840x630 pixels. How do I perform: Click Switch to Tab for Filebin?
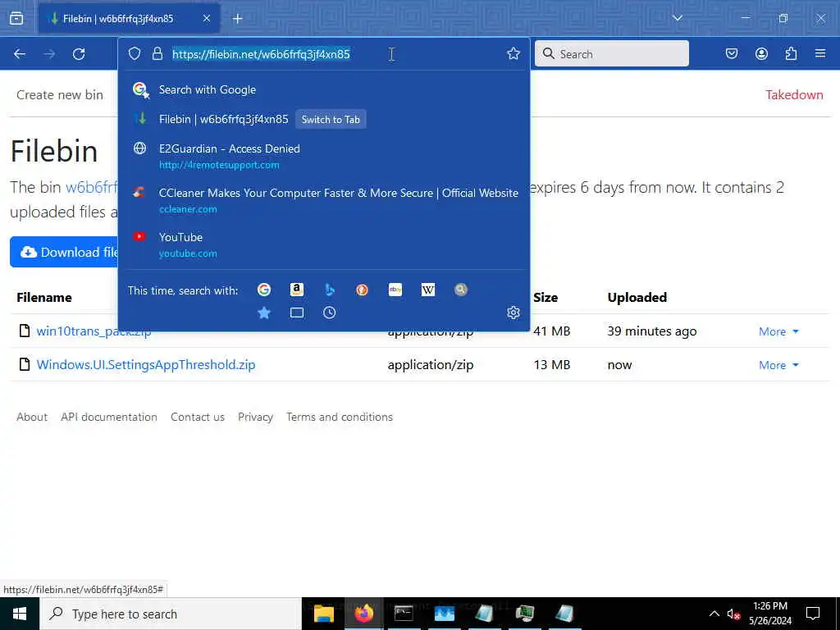coord(331,120)
